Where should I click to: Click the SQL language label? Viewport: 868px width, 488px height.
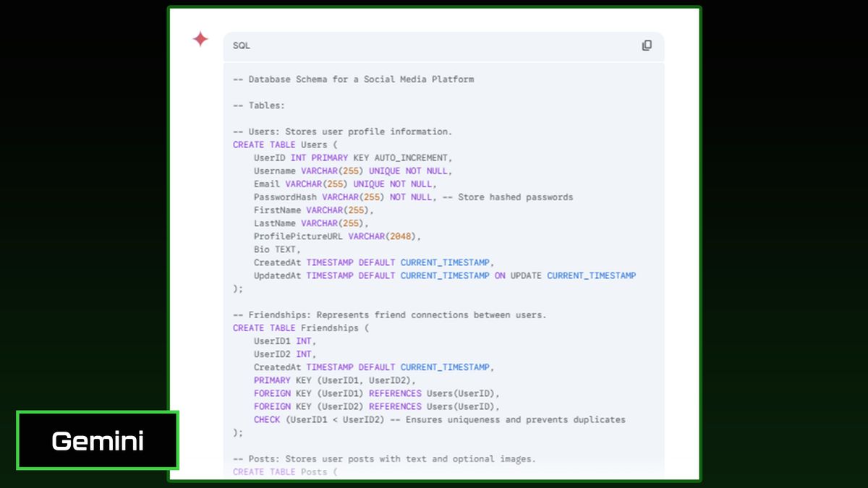239,45
